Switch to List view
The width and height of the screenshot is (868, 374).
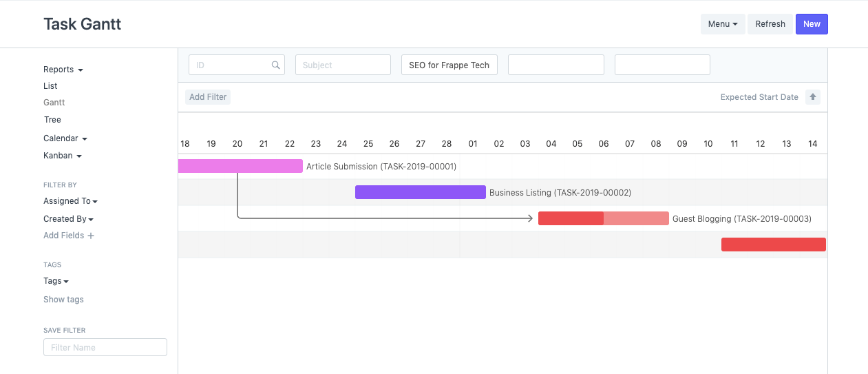coord(50,86)
